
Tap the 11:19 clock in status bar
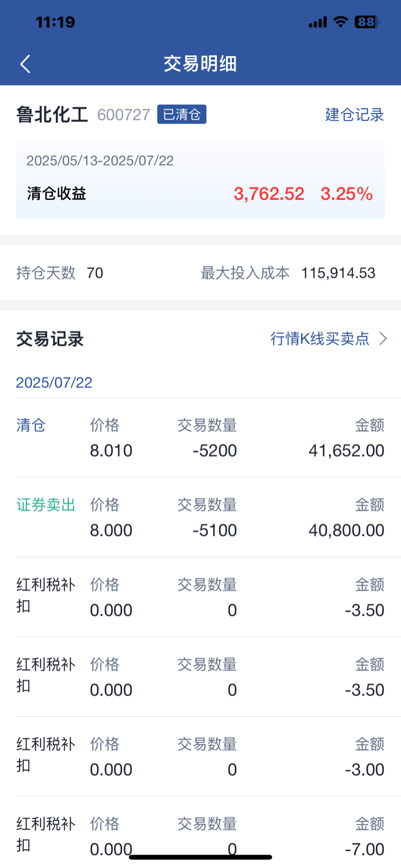(55, 22)
